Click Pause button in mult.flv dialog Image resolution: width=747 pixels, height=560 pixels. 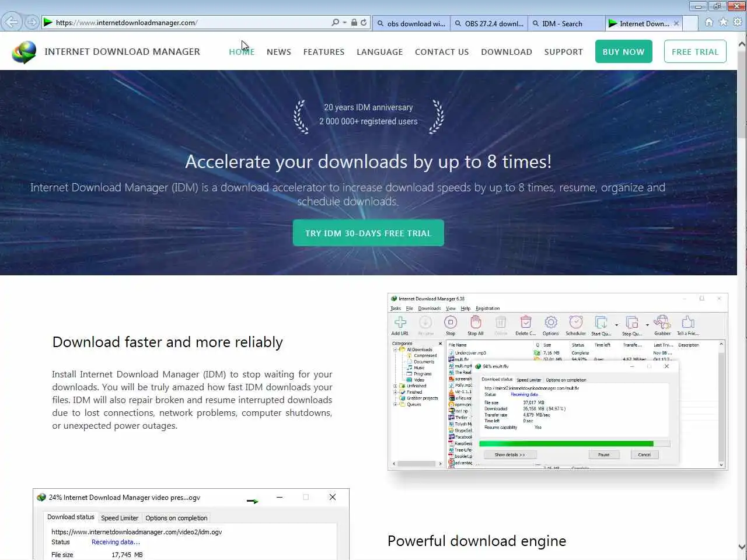603,454
